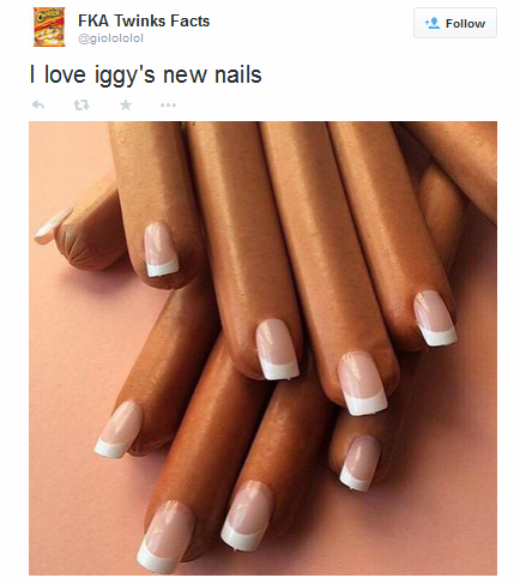The image size is (520, 584).
Task: Retweet using the retweet icon
Action: [x=81, y=105]
